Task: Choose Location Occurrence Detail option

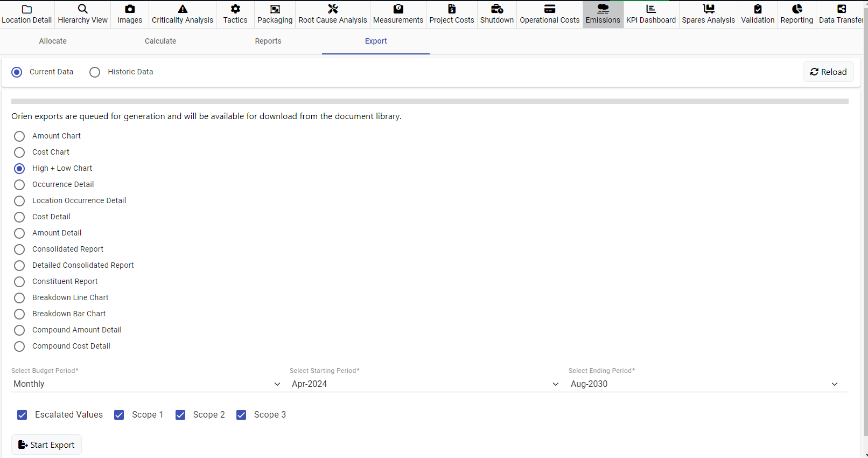Action: coord(19,201)
